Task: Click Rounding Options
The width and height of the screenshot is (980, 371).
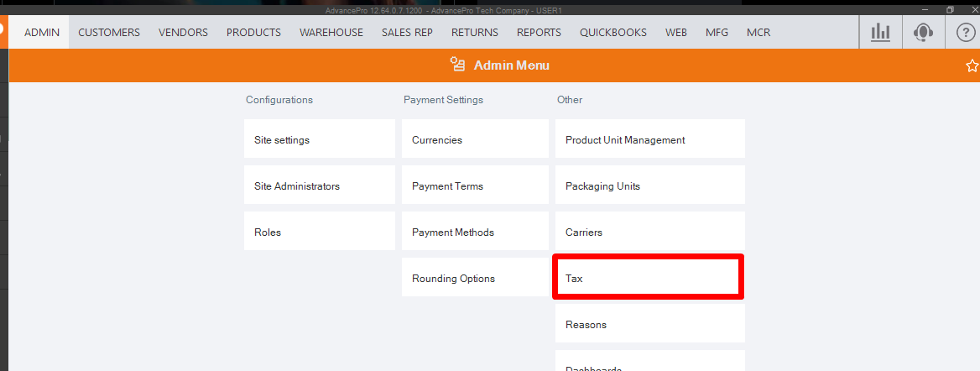Action: 475,279
